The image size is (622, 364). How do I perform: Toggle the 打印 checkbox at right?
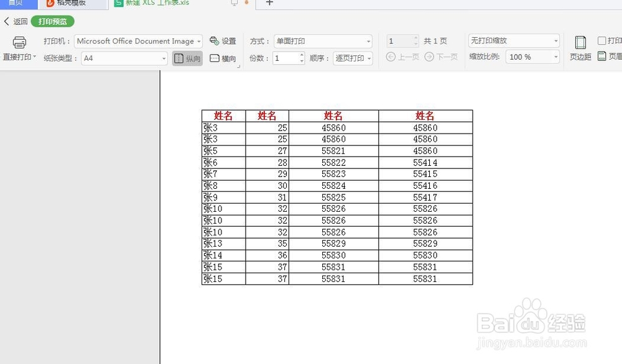(x=601, y=40)
